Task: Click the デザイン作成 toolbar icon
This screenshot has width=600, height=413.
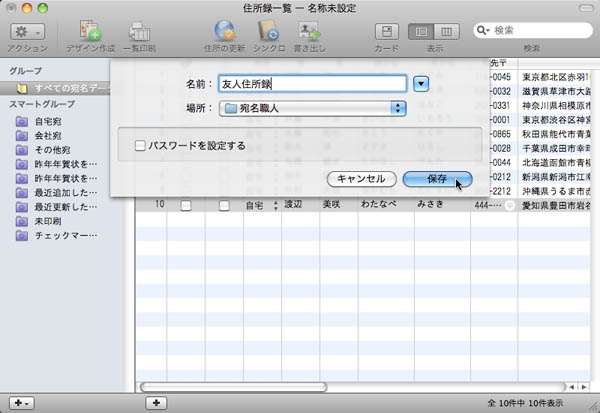Action: 90,32
